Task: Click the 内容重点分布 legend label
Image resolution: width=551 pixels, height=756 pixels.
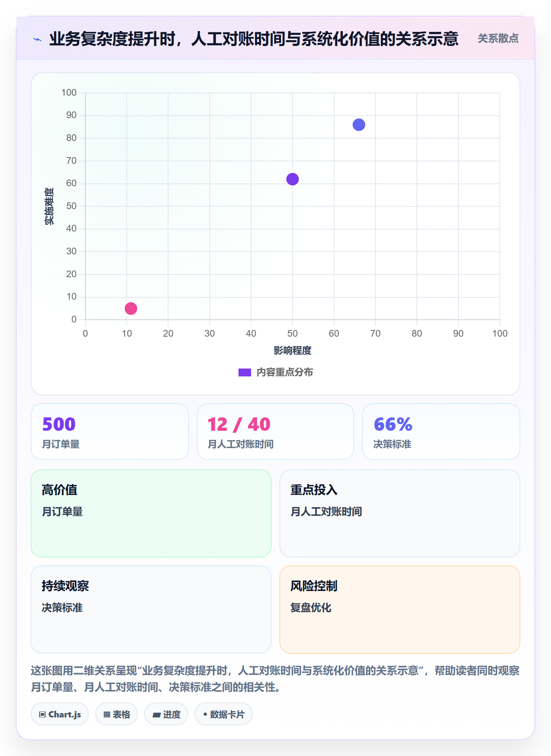Action: (285, 372)
